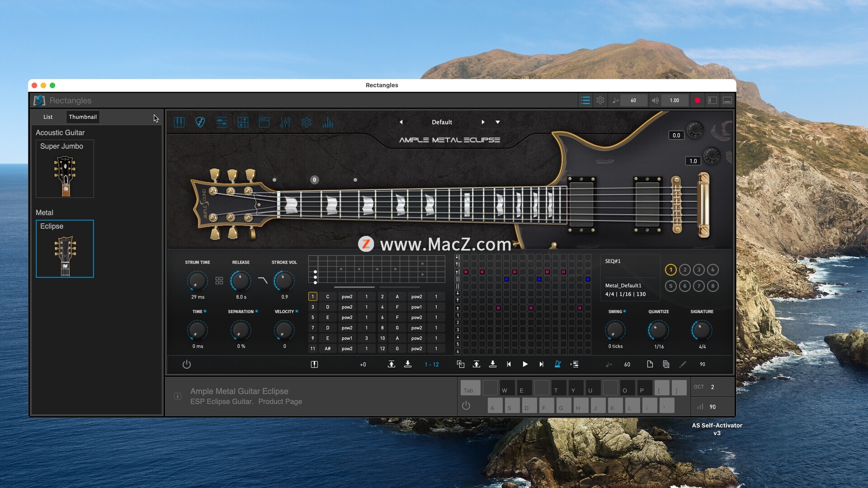This screenshot has width=868, height=488.
Task: Select the Super Jumbo guitar thumbnail
Action: pyautogui.click(x=65, y=169)
